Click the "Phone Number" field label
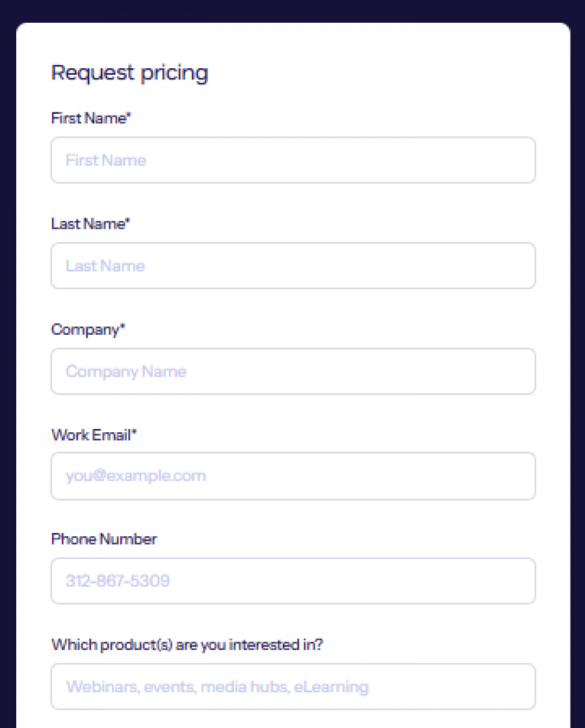The image size is (585, 728). coord(104,539)
